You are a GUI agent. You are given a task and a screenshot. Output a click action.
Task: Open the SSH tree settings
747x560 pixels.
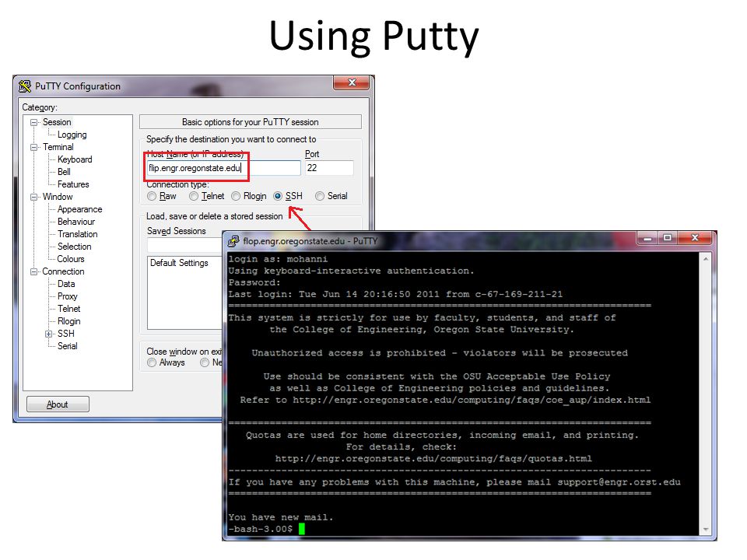tap(65, 334)
